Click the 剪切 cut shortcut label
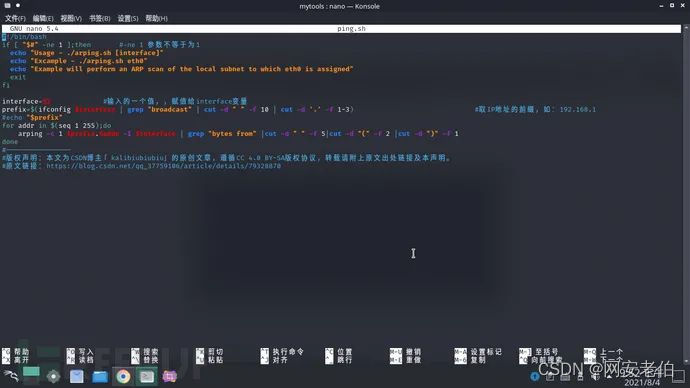690x388 pixels. pyautogui.click(x=216, y=352)
